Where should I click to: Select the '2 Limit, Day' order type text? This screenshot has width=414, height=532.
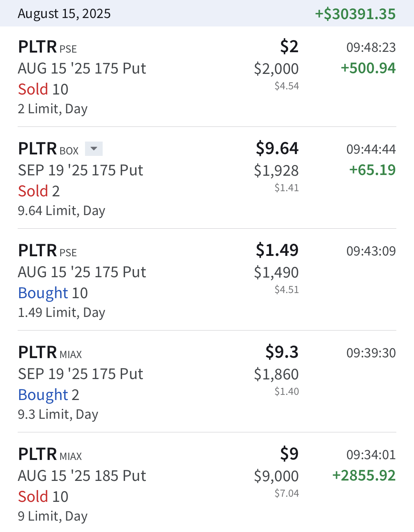53,109
